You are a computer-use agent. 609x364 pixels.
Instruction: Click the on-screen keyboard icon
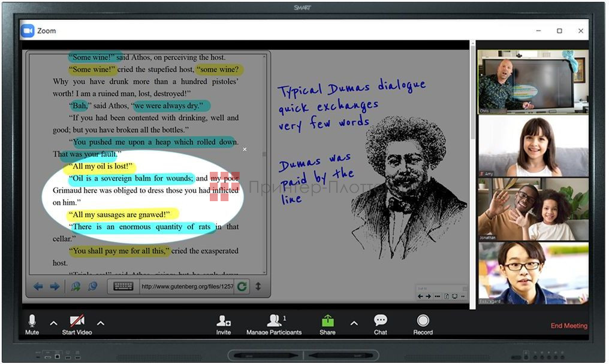[x=123, y=287]
